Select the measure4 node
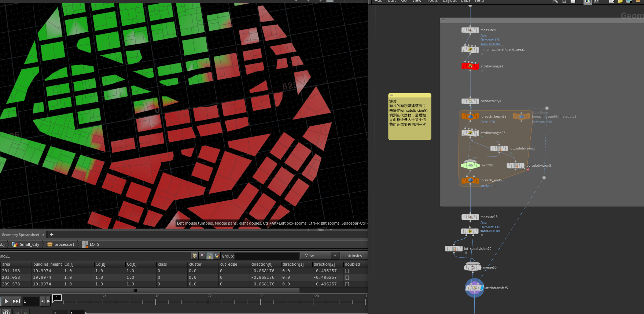The width and height of the screenshot is (644, 314). point(470,30)
